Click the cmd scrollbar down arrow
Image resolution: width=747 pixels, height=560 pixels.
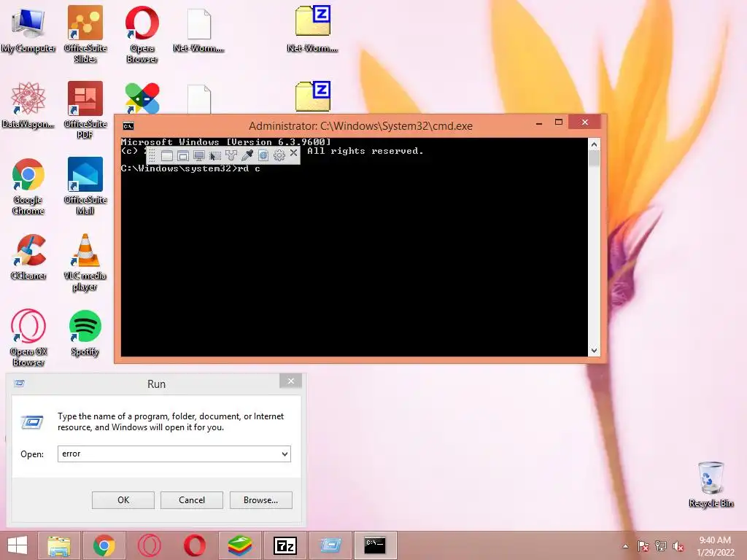(x=594, y=351)
